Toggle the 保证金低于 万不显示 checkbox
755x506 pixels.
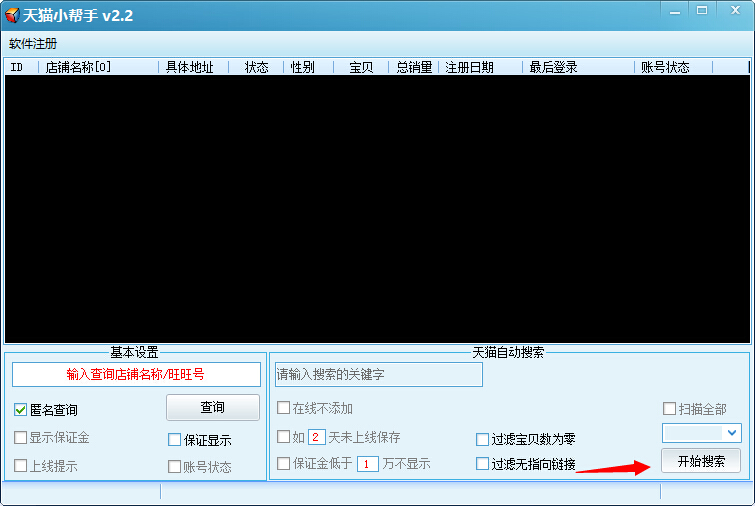click(x=284, y=464)
